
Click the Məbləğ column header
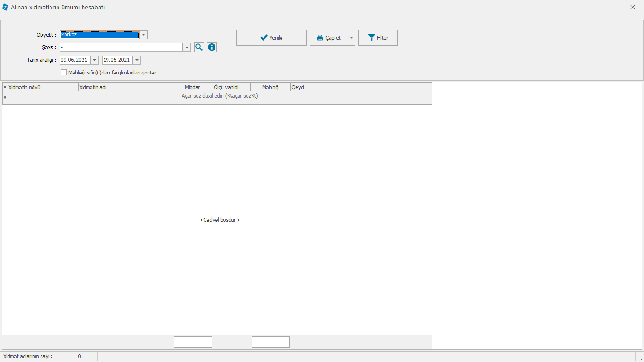[x=270, y=87]
